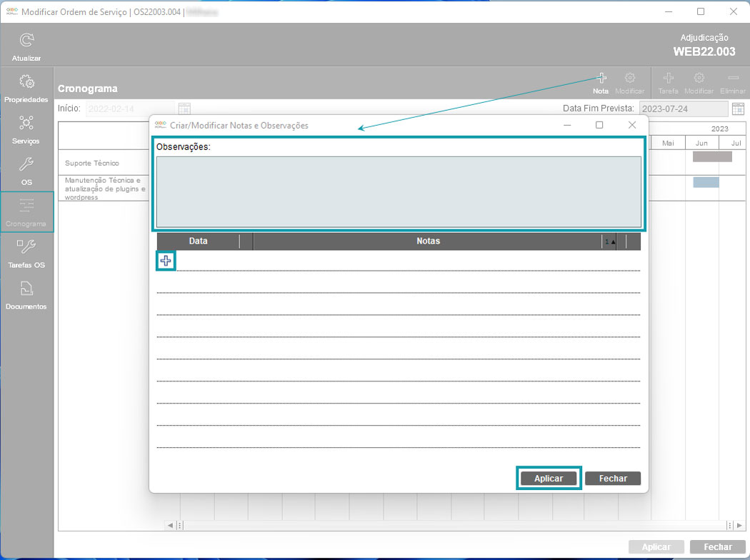The height and width of the screenshot is (560, 750).
Task: Add a new note row with plus icon
Action: [x=166, y=261]
